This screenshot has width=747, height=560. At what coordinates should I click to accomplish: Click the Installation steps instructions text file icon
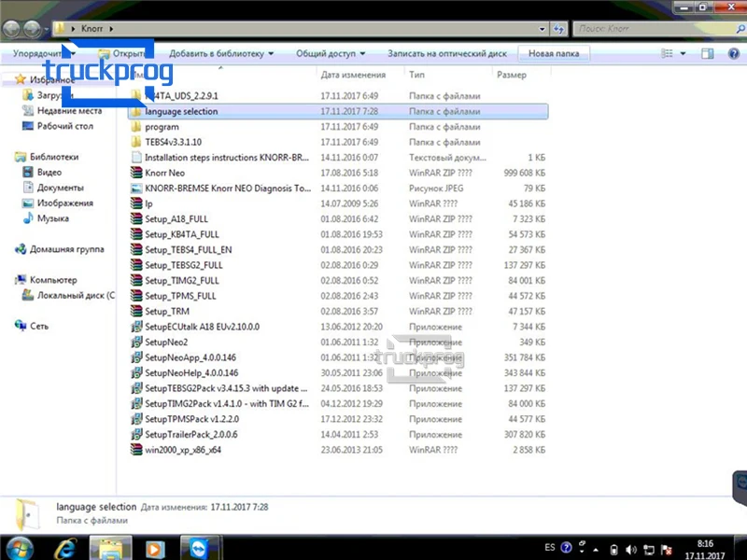tap(136, 157)
